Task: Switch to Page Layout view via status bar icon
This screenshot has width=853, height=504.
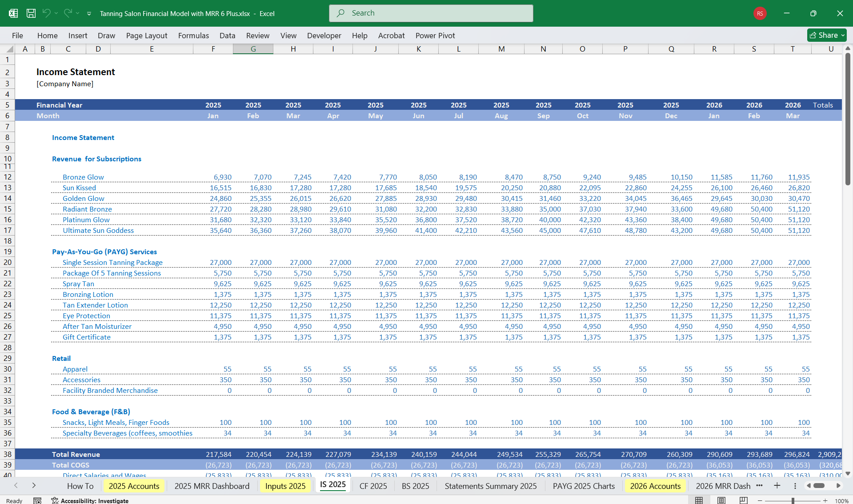Action: click(721, 500)
